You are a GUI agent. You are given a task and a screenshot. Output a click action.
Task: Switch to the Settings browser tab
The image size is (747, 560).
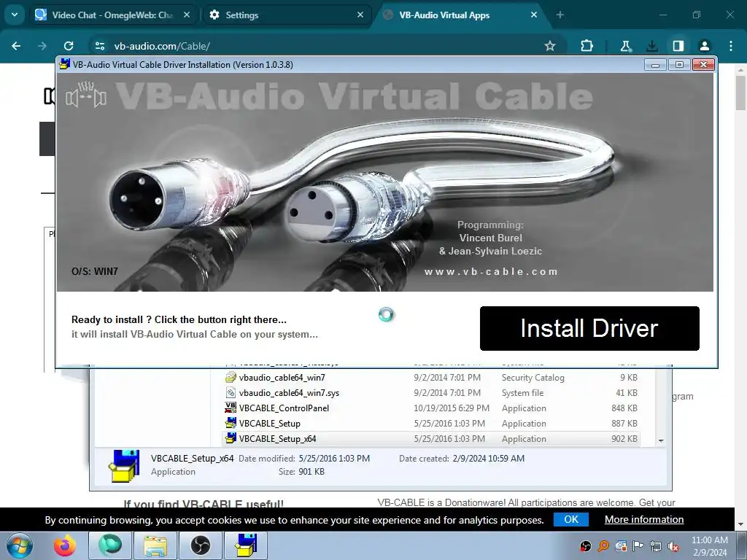coord(286,15)
